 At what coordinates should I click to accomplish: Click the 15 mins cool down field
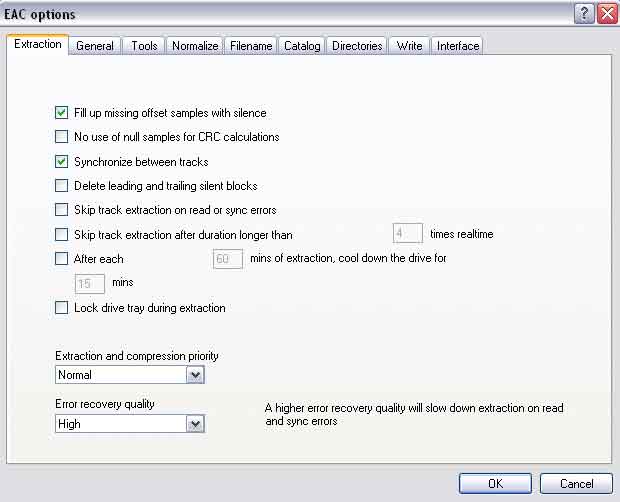(90, 283)
